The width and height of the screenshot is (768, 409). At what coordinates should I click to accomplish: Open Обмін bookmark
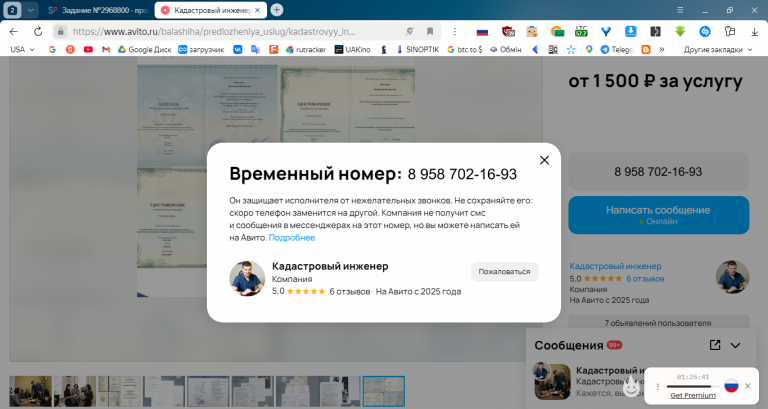[x=505, y=49]
